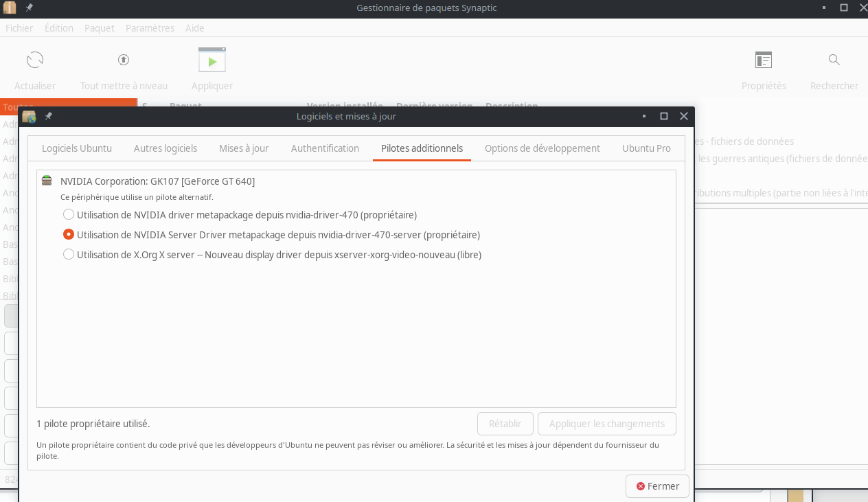Open the Propriétés icon in Synaptic toolbar
The image size is (868, 502).
tap(764, 60)
